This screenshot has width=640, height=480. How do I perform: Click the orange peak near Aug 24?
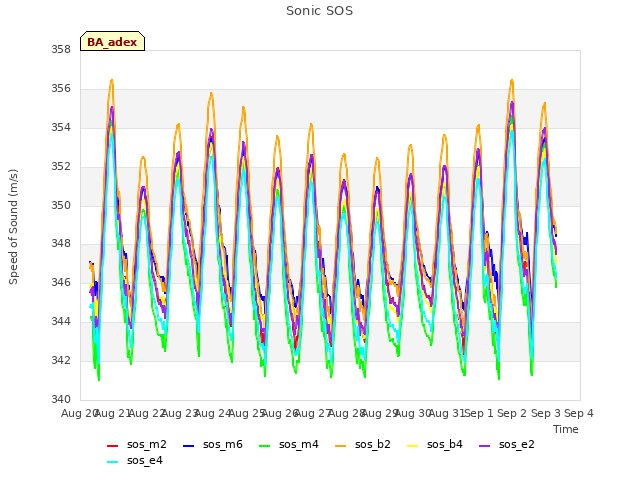click(211, 93)
